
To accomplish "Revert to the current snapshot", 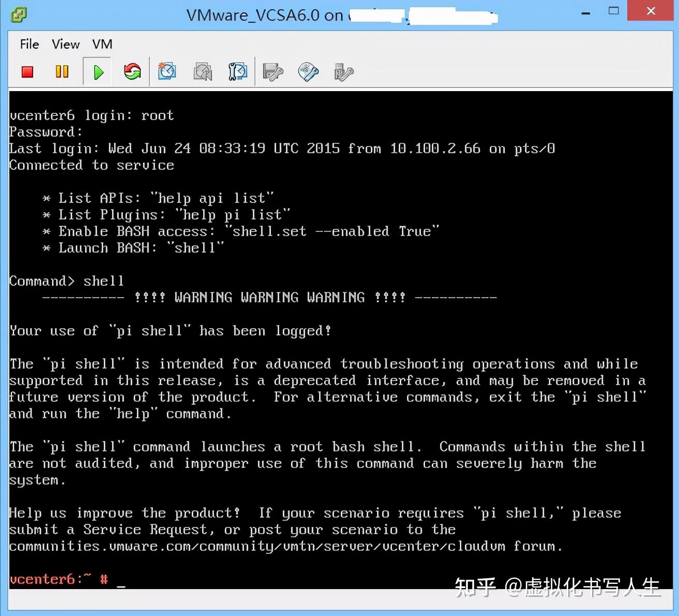I will tap(202, 71).
